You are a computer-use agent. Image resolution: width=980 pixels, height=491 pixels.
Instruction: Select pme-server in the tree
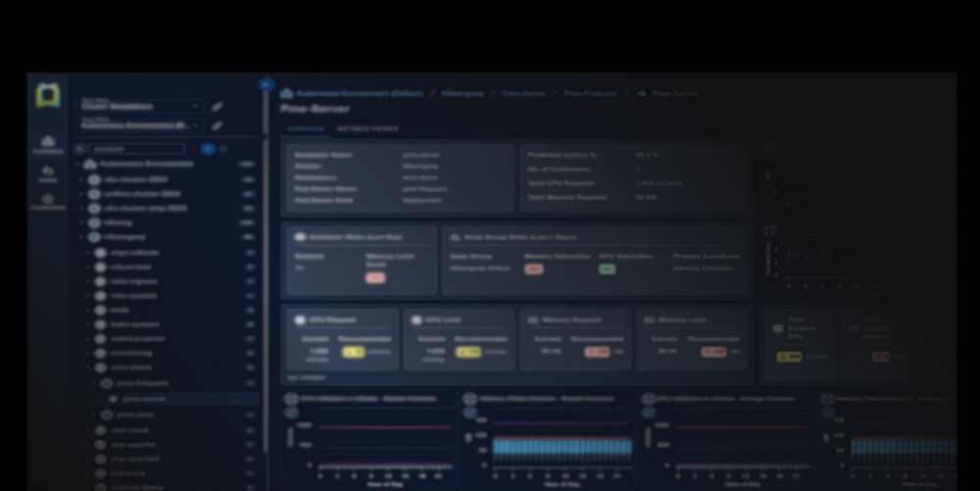[x=143, y=399]
